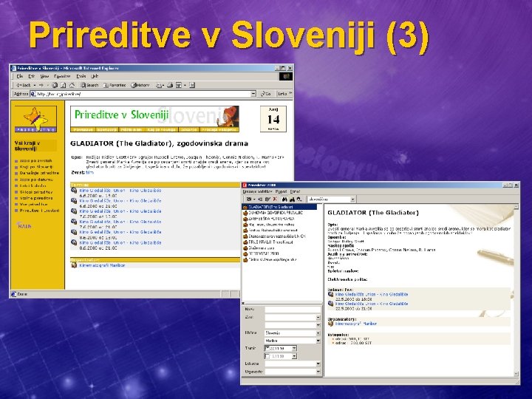Open Favorites in Internet Explorer toolbar
Image resolution: width=532 pixels, height=399 pixels.
pyautogui.click(x=115, y=85)
